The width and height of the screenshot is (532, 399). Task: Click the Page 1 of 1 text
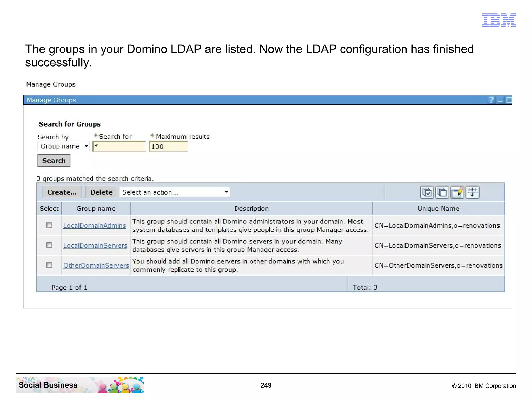[x=69, y=288]
